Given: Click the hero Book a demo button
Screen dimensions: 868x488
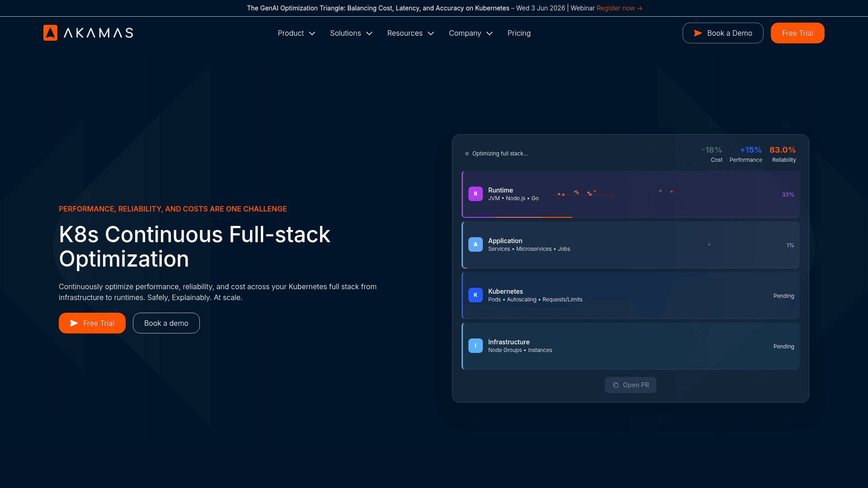Looking at the screenshot, I should [166, 323].
